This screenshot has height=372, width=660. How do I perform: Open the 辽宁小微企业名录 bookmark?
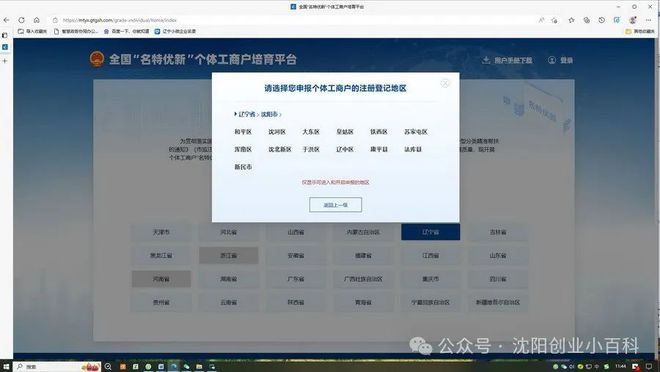pyautogui.click(x=175, y=31)
